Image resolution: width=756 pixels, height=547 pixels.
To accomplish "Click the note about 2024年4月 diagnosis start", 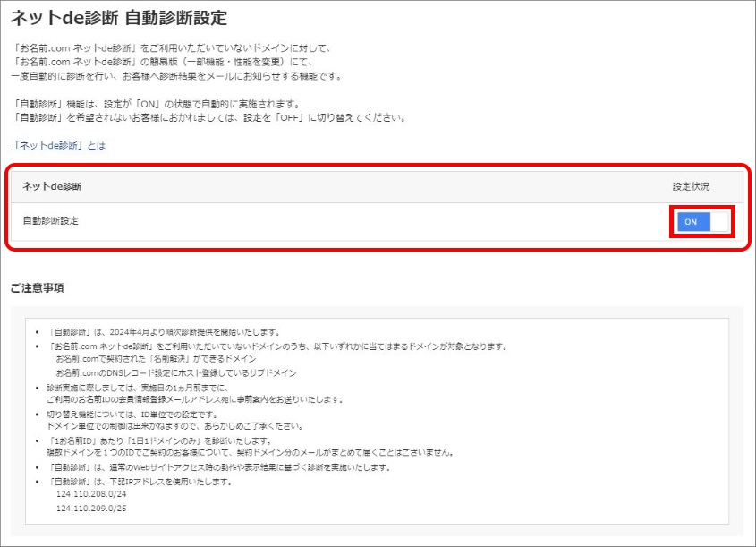I will pyautogui.click(x=164, y=332).
